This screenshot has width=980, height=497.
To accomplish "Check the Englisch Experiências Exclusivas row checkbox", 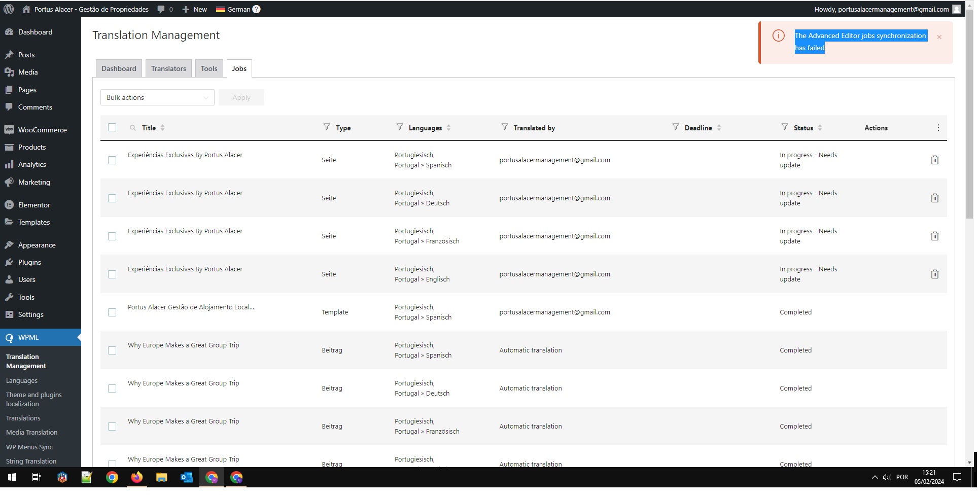I will [x=112, y=274].
